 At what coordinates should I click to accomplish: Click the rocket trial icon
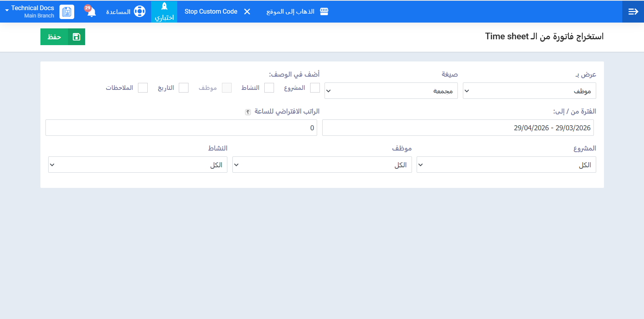(164, 7)
